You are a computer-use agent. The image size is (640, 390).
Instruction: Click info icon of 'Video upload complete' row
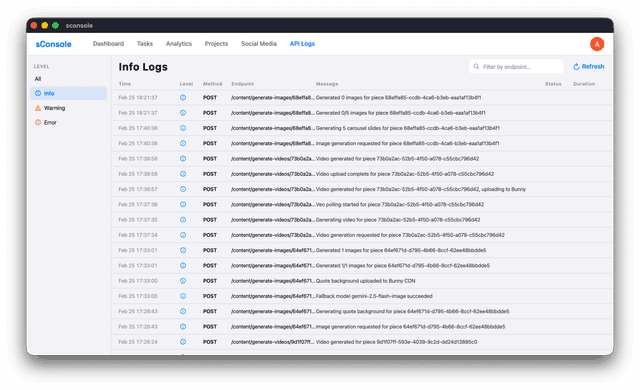pyautogui.click(x=183, y=174)
